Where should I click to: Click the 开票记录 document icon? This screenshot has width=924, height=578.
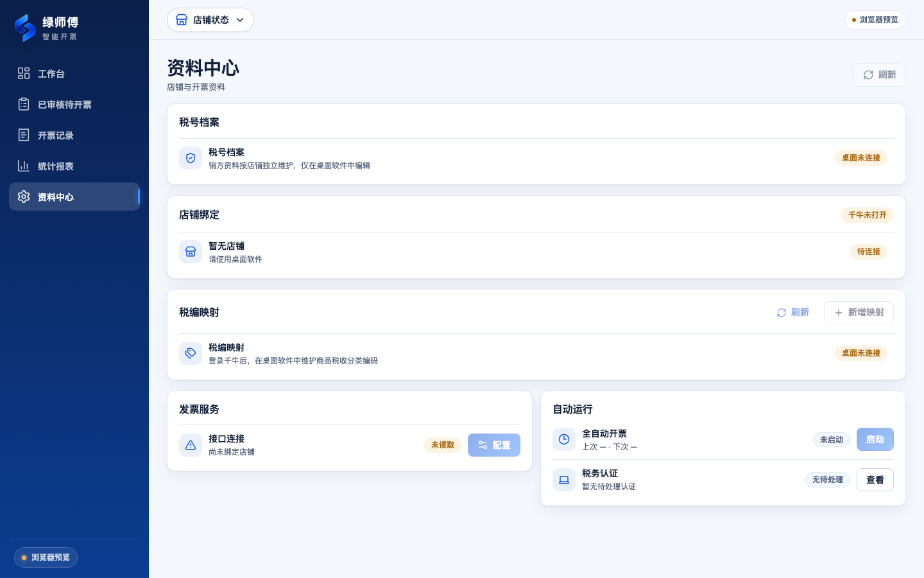[24, 135]
